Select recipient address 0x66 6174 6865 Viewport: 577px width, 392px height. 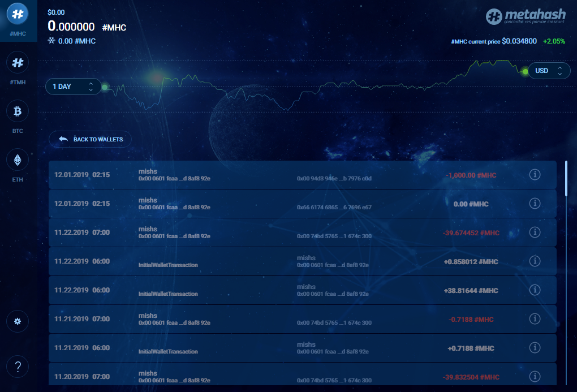(334, 207)
